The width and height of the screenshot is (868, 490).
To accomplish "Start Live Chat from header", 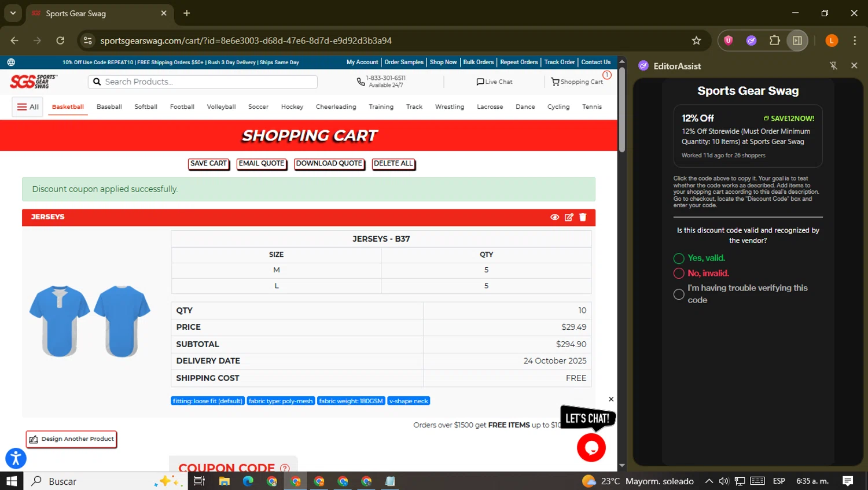I will [x=494, y=82].
